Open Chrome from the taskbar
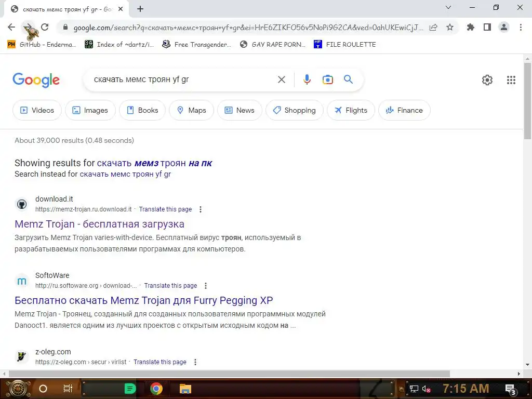 coord(156,389)
